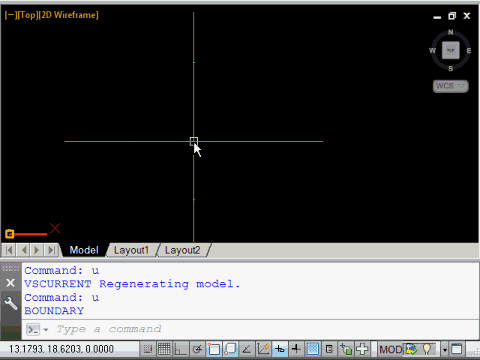This screenshot has height=360, width=480.
Task: Click the command prompt chevron icon
Action: click(33, 330)
